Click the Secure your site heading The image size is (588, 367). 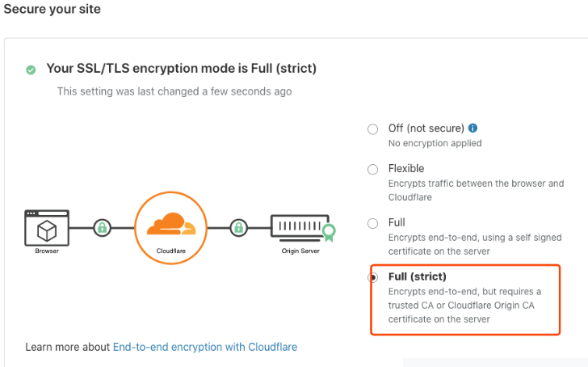[x=50, y=9]
